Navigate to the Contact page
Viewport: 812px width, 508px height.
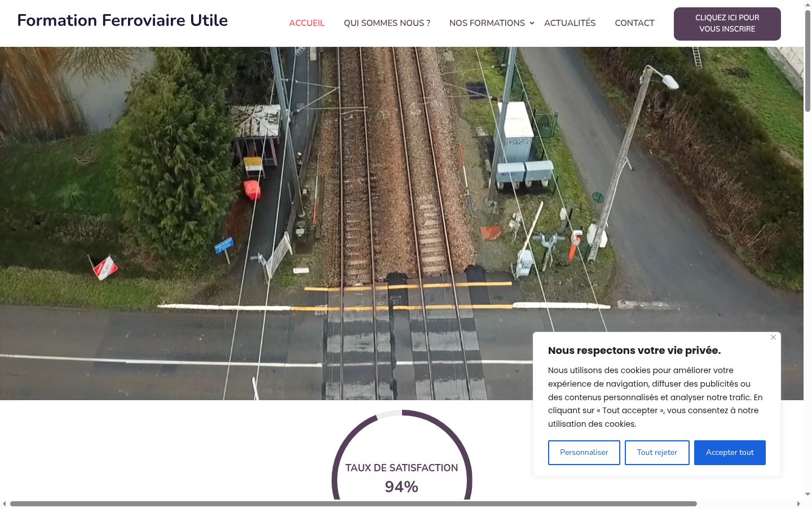(634, 23)
